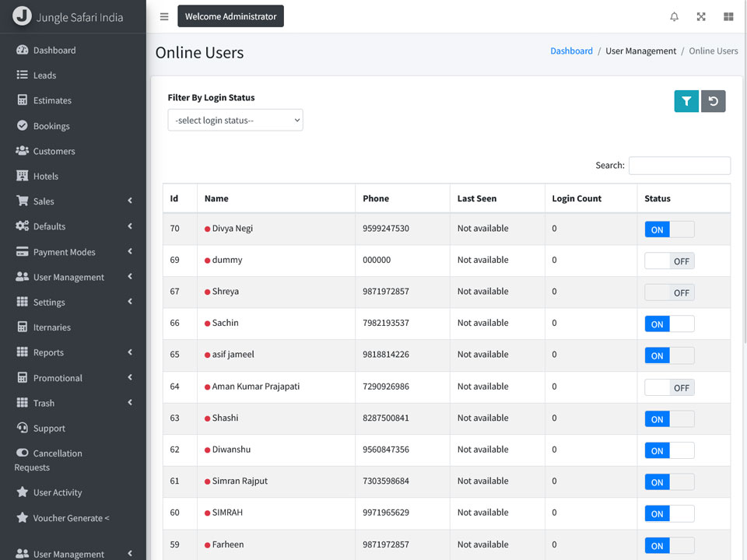The width and height of the screenshot is (747, 560).
Task: Expand the Defaults submenu chevron
Action: coord(130,226)
